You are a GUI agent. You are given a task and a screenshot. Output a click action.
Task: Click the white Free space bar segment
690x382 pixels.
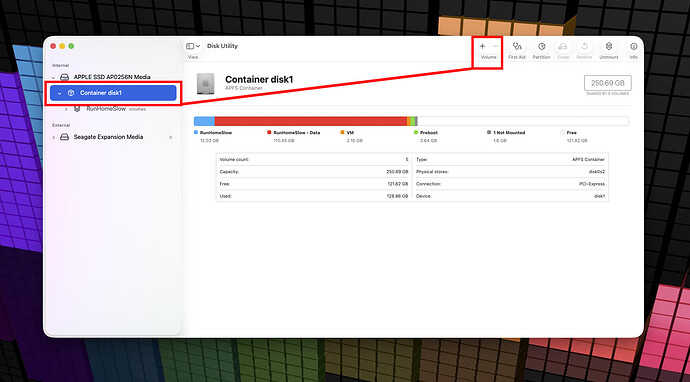point(523,121)
